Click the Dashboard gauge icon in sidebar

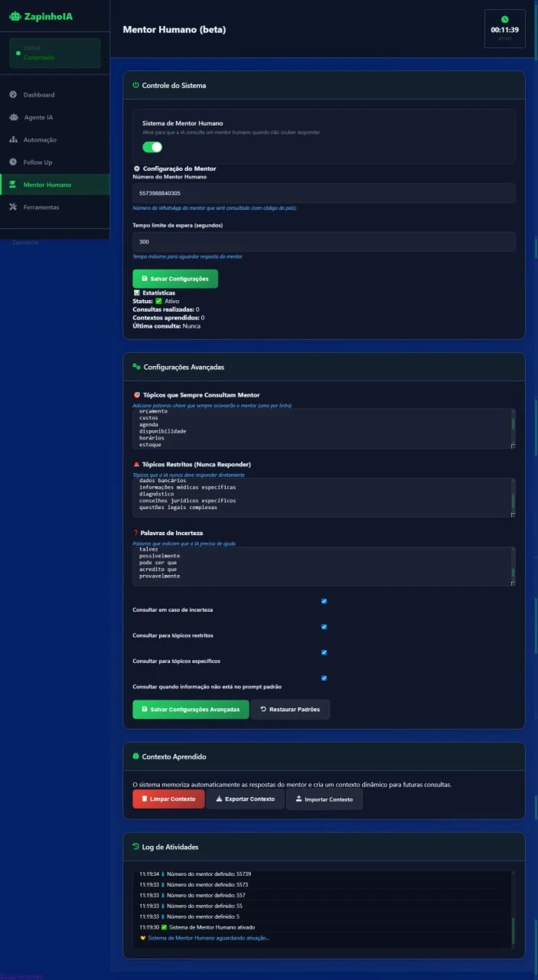(13, 95)
